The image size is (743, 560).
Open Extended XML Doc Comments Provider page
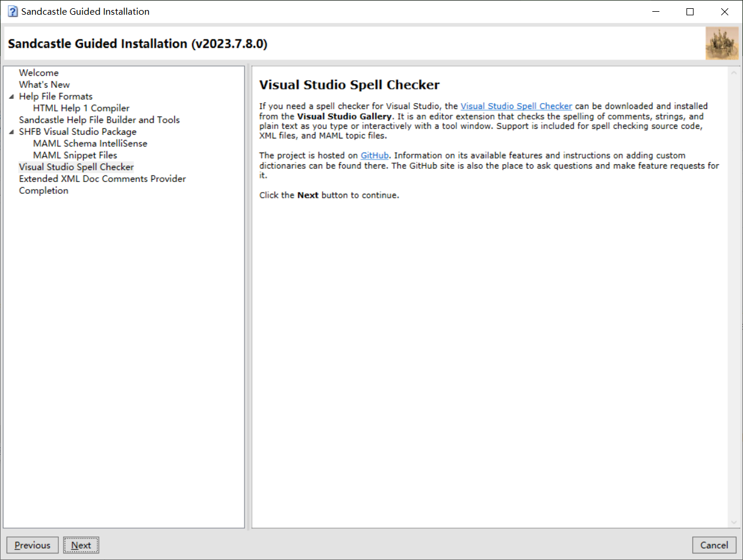(x=102, y=179)
